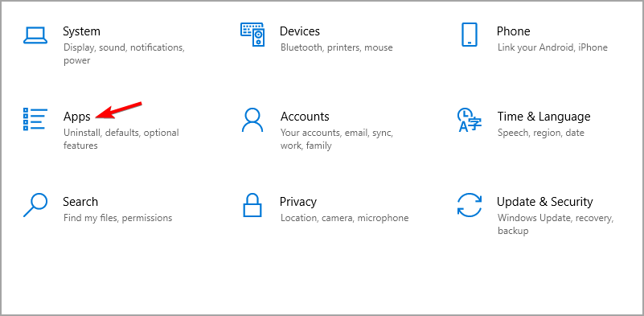
Task: Open the Phone settings heading
Action: coord(514,31)
